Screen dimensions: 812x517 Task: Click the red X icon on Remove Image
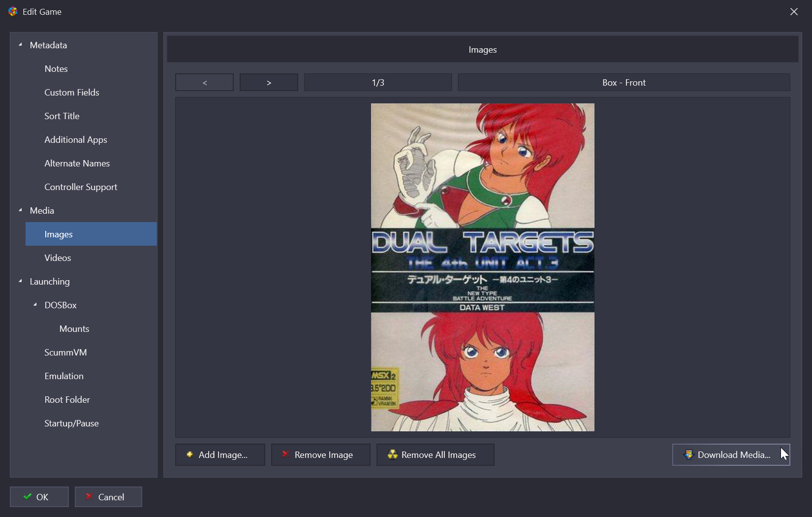coord(285,454)
